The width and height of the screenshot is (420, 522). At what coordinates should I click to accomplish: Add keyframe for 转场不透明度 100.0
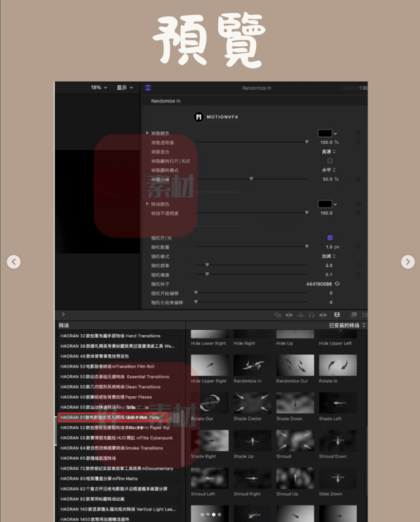click(x=358, y=213)
